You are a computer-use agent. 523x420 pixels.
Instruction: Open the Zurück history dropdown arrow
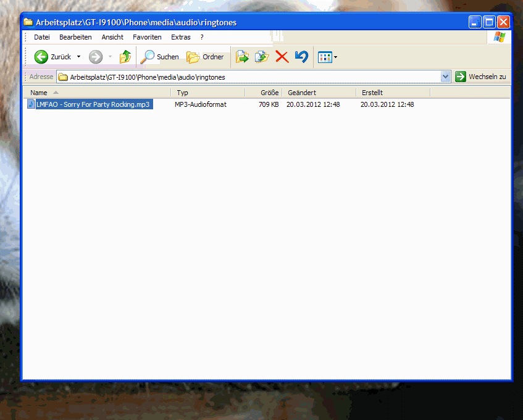point(78,57)
